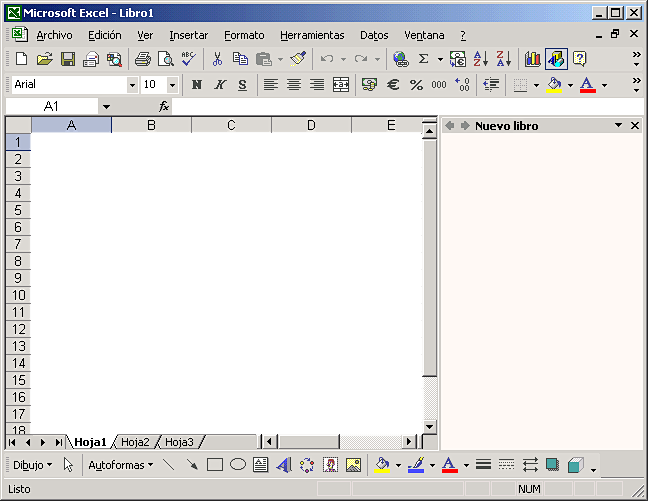Viewport: 648px width, 501px height.
Task: Click the Print icon in toolbar
Action: click(x=142, y=59)
